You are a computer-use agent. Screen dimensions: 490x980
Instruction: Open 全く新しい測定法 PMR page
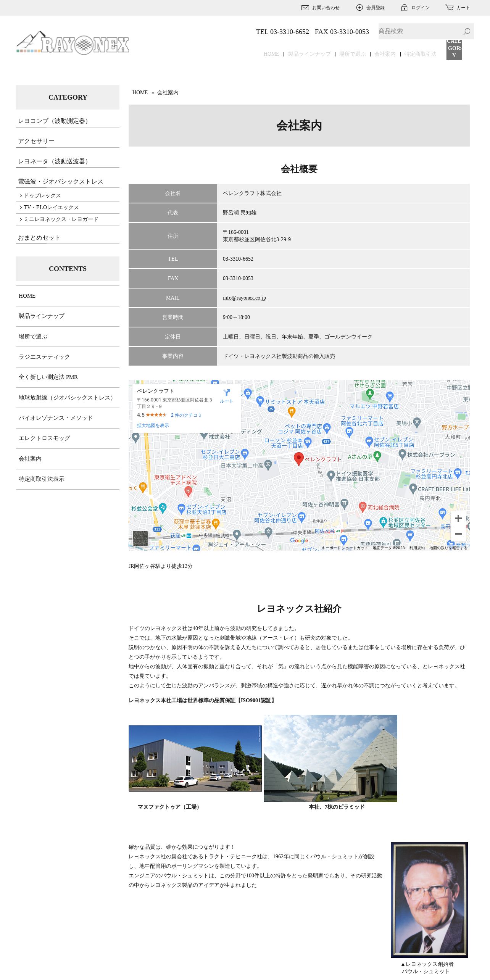(68, 377)
